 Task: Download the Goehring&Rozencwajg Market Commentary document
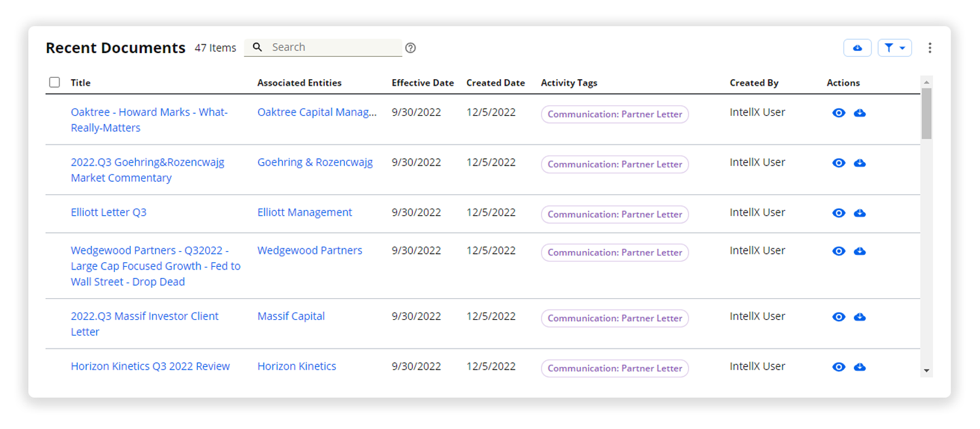(x=860, y=163)
